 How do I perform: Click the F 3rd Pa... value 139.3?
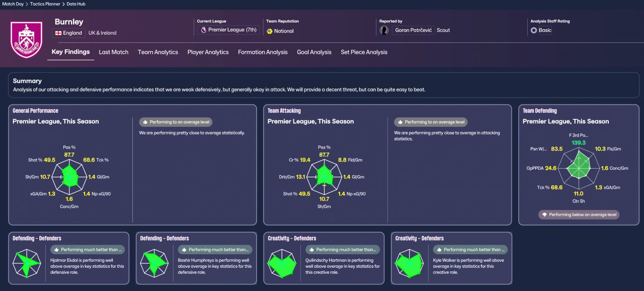[579, 143]
